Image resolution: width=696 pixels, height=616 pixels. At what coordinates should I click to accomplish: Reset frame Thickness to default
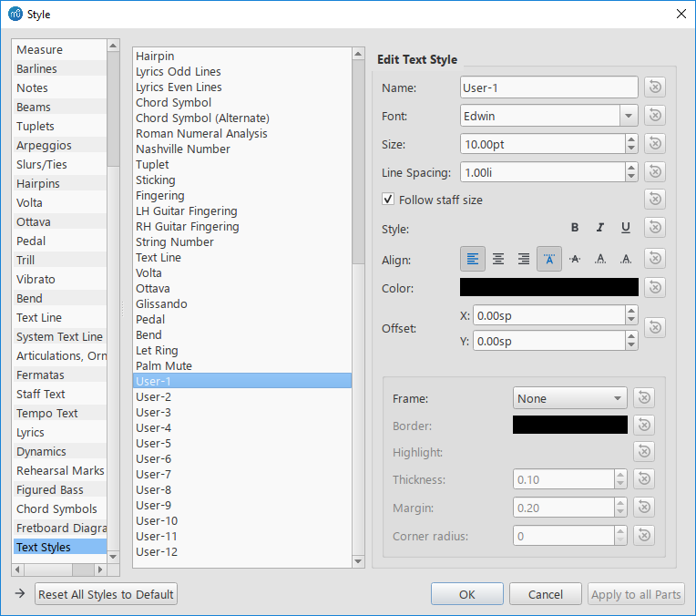[644, 478]
